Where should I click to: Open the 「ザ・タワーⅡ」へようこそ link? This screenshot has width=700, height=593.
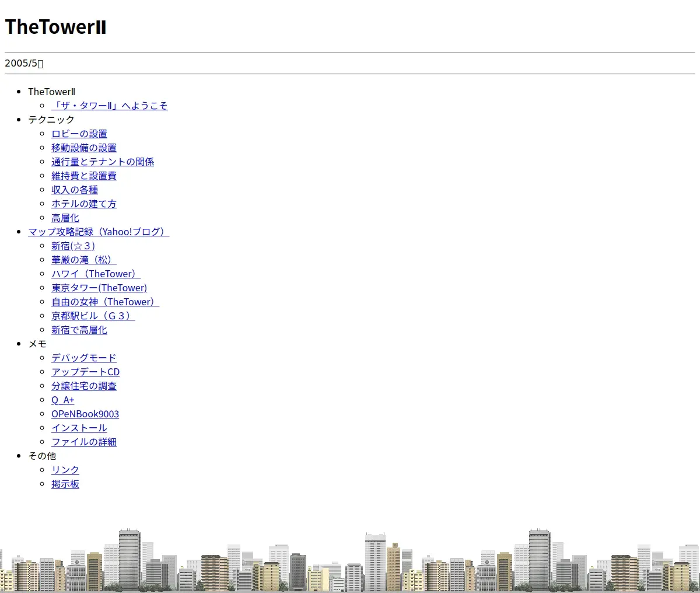coord(110,106)
